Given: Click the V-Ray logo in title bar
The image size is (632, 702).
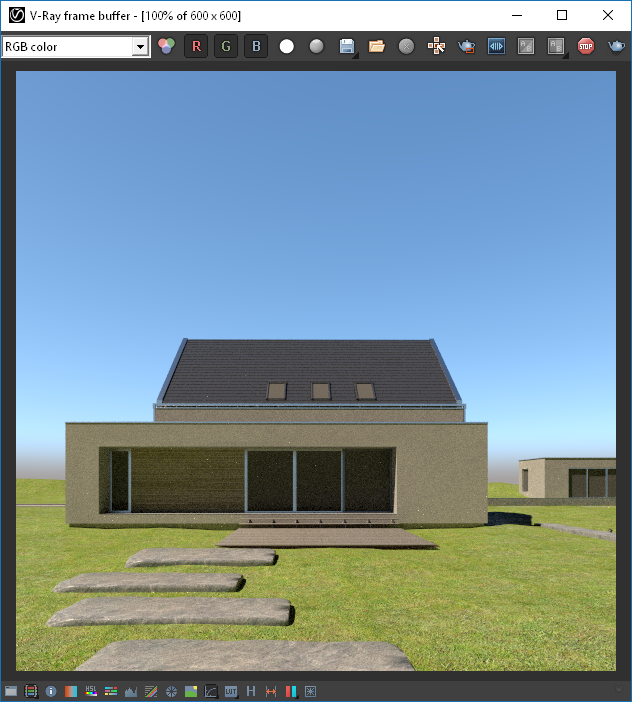Looking at the screenshot, I should 17,15.
